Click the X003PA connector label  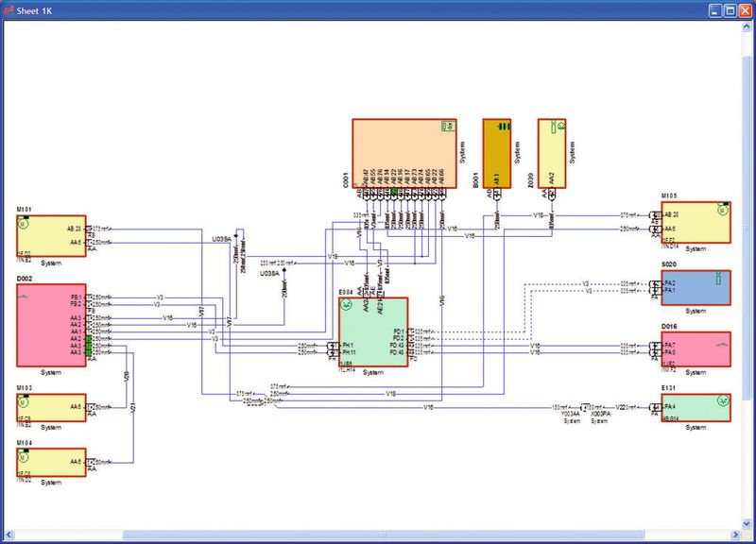click(601, 414)
